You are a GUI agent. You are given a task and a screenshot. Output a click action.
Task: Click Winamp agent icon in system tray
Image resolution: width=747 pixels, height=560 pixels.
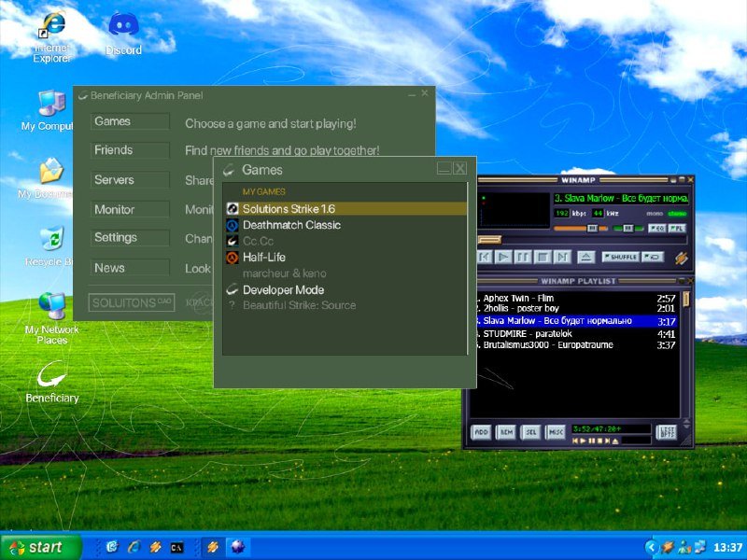click(x=668, y=547)
